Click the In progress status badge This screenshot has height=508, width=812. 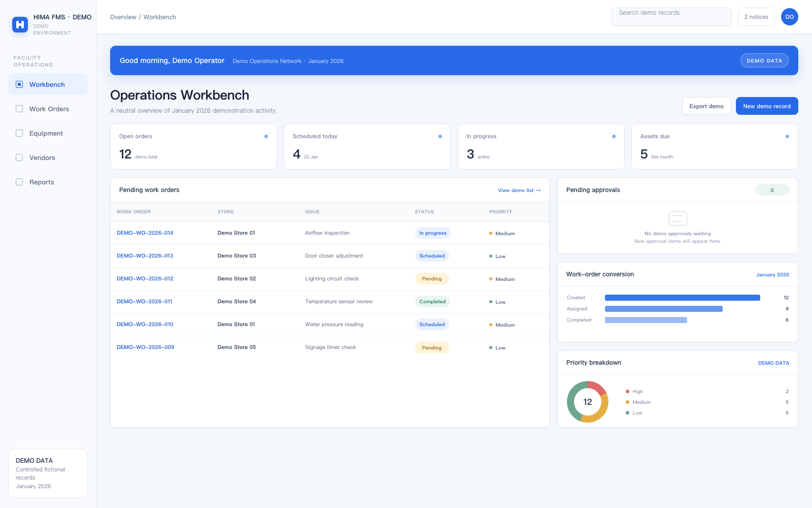point(433,233)
